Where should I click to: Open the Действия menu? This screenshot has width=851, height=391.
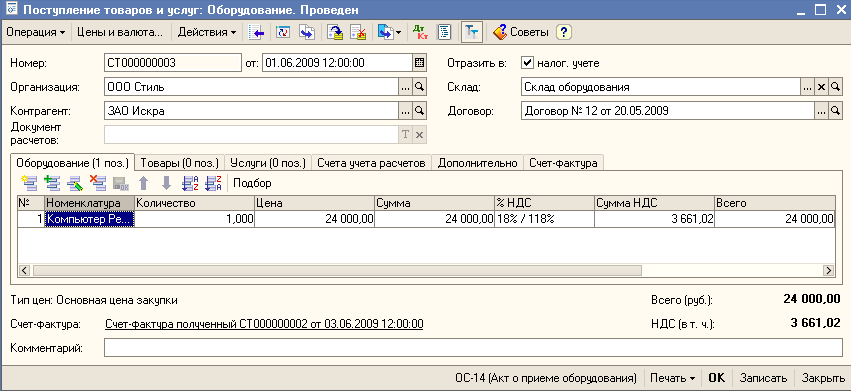pos(207,32)
